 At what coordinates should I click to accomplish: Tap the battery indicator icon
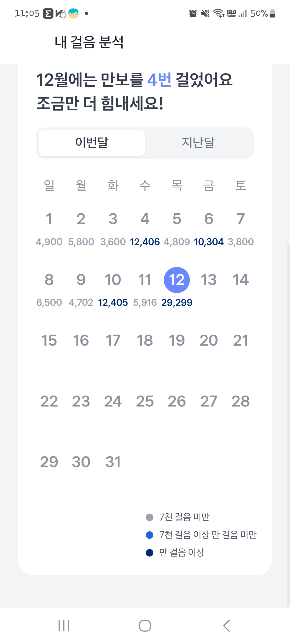click(272, 13)
